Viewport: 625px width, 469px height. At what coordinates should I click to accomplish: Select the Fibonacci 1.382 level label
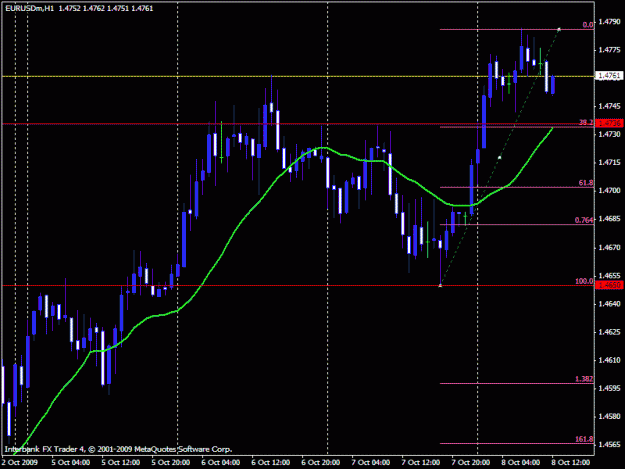pyautogui.click(x=584, y=379)
